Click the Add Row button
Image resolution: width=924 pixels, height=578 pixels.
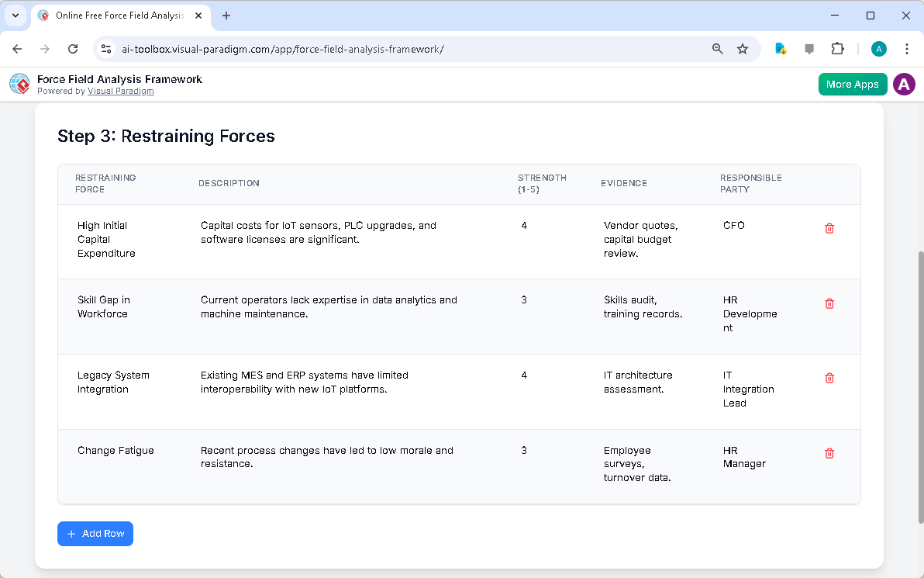pos(95,534)
